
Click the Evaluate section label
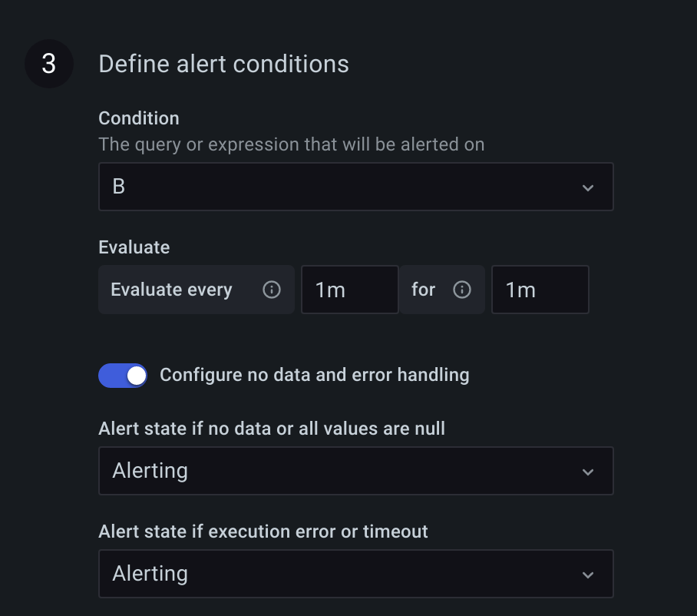[x=134, y=247]
